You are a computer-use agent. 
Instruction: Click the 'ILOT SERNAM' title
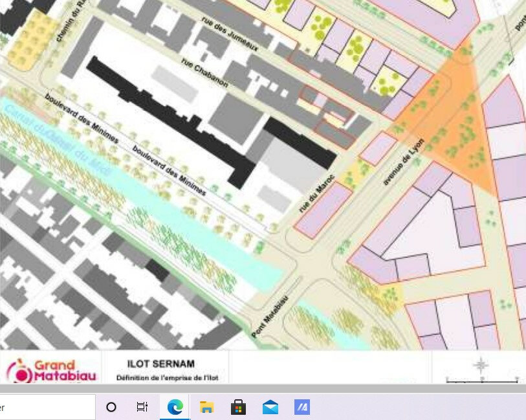(160, 364)
